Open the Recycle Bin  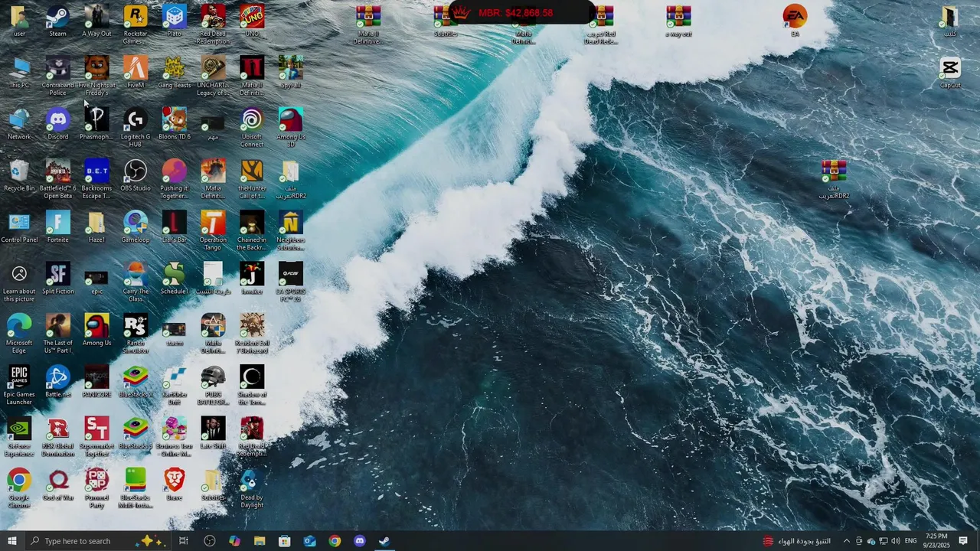pos(19,175)
